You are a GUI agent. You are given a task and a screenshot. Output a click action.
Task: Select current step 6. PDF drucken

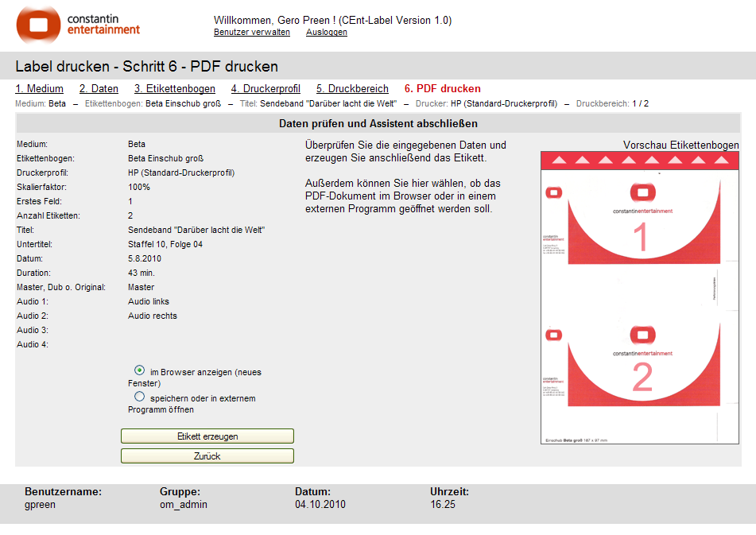coord(442,89)
